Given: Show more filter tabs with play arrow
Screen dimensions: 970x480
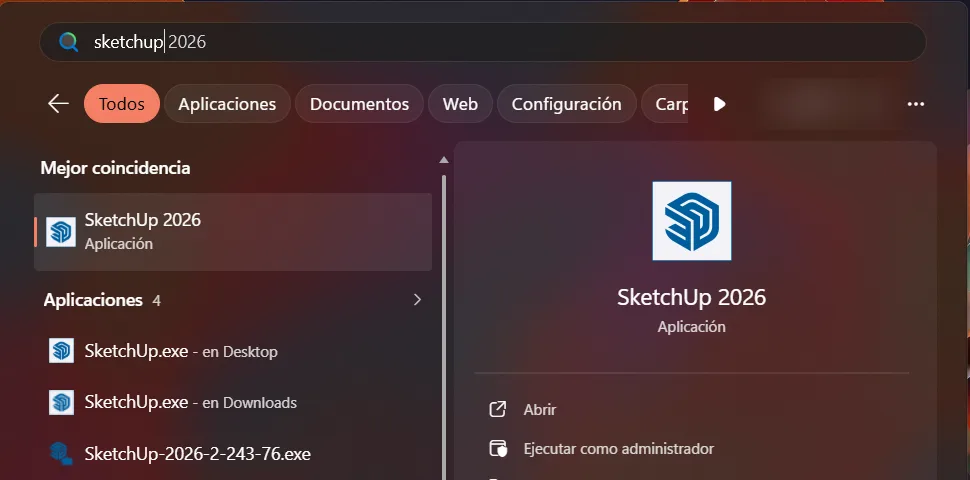Looking at the screenshot, I should click(x=719, y=104).
